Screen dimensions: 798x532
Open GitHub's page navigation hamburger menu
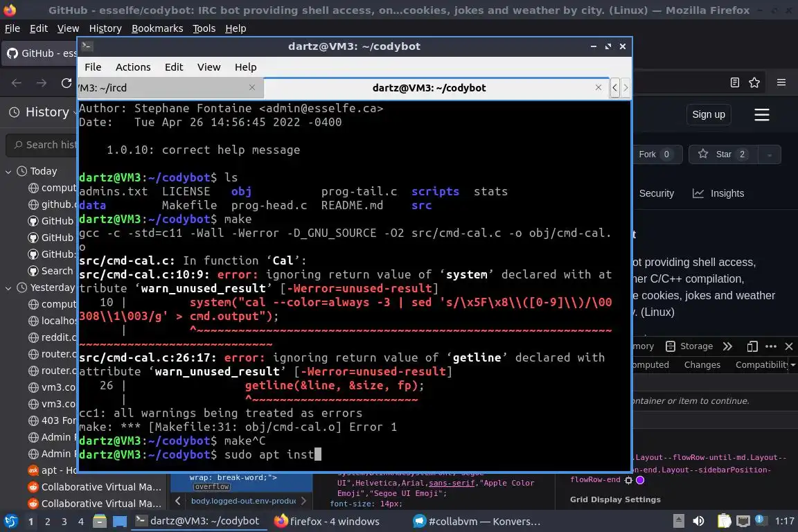pos(761,114)
